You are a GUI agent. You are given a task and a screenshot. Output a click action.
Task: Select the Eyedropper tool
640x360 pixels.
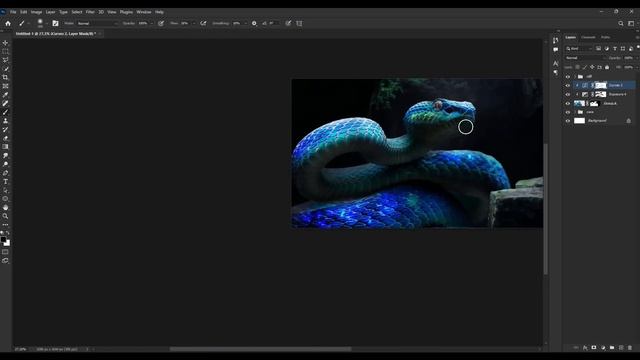tap(5, 95)
